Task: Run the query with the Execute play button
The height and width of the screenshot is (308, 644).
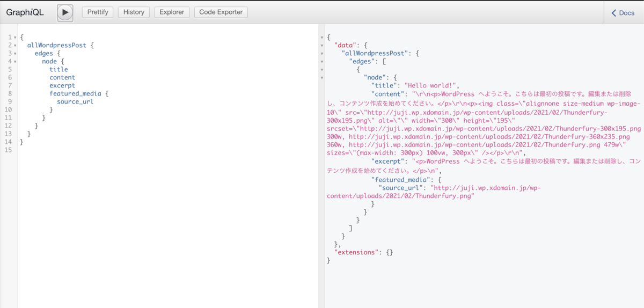Action: tap(65, 12)
